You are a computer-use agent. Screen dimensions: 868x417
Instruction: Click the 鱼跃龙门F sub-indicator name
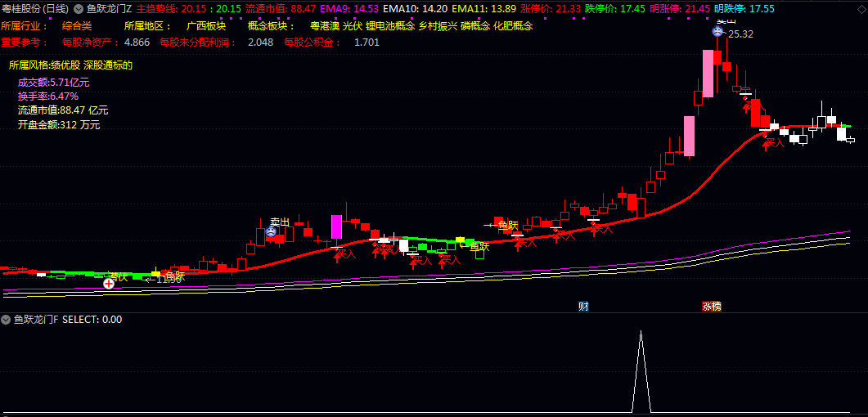(x=37, y=319)
